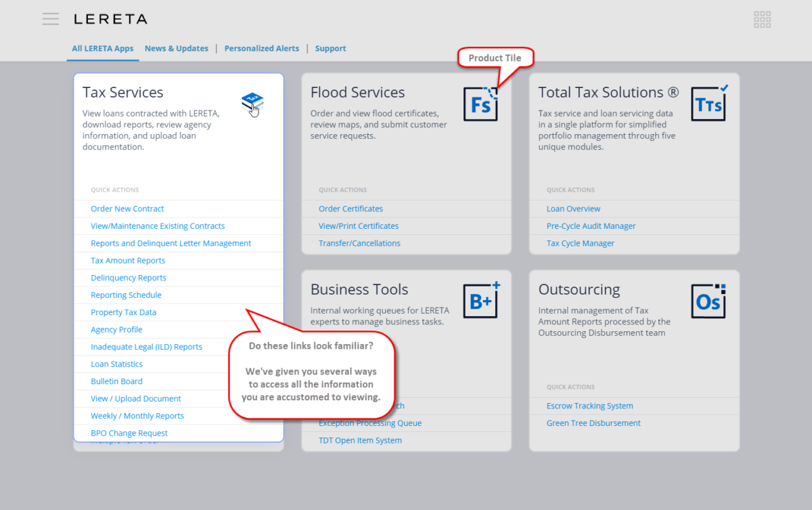Open Reports and Delinquent Letter Management
The image size is (812, 510).
171,243
